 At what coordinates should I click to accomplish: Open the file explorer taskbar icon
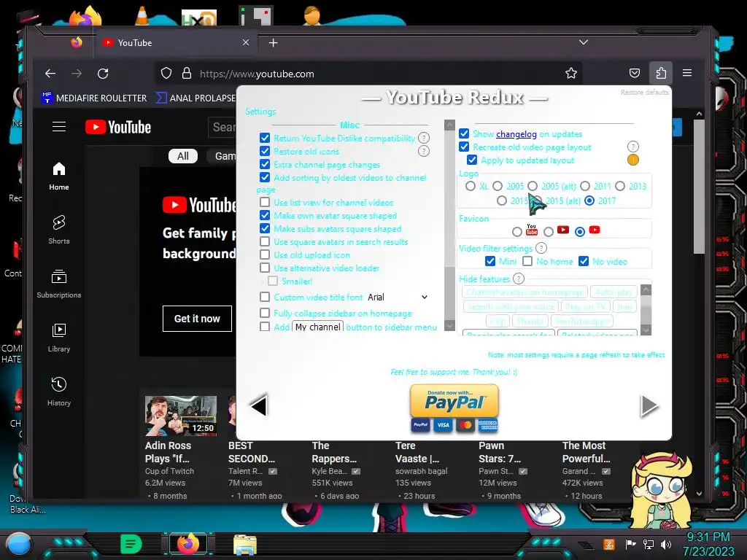click(245, 545)
